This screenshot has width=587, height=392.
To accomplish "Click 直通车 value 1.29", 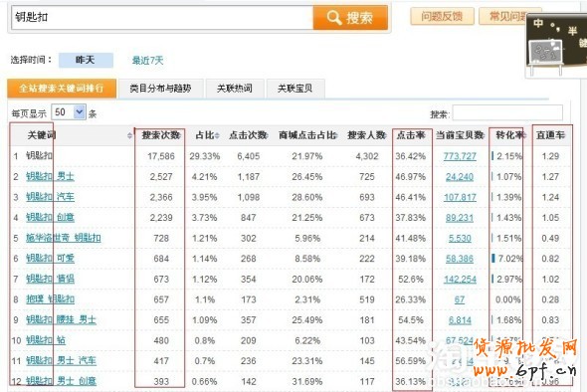I will click(550, 156).
